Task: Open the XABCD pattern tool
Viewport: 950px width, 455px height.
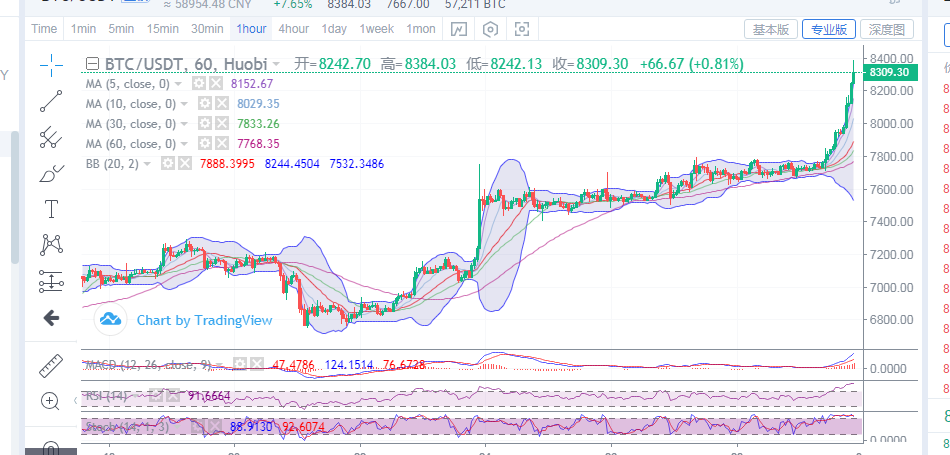Action: point(51,245)
